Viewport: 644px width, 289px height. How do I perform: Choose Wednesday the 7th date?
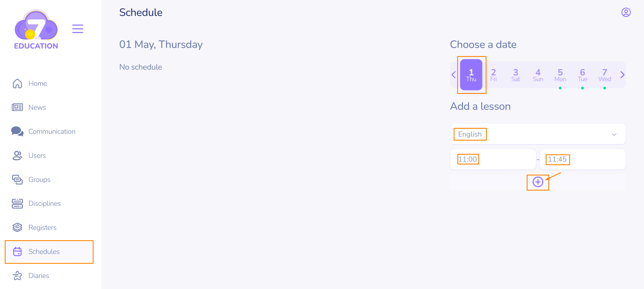pos(605,75)
